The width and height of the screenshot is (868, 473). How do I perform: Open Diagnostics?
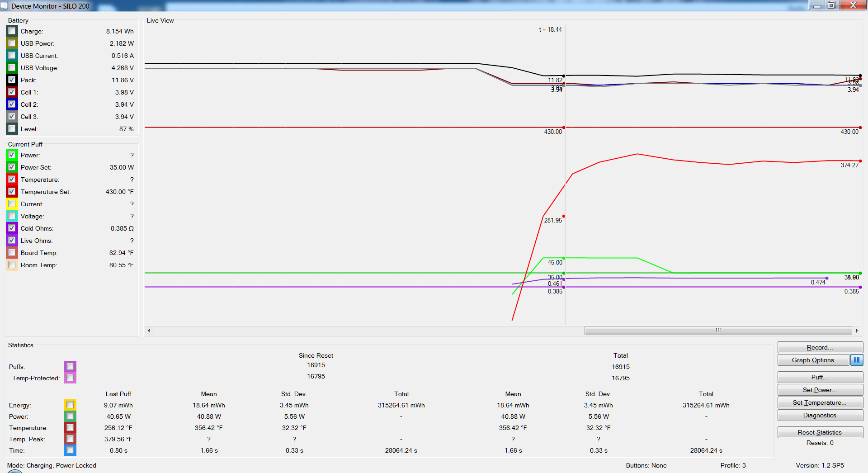click(x=820, y=415)
